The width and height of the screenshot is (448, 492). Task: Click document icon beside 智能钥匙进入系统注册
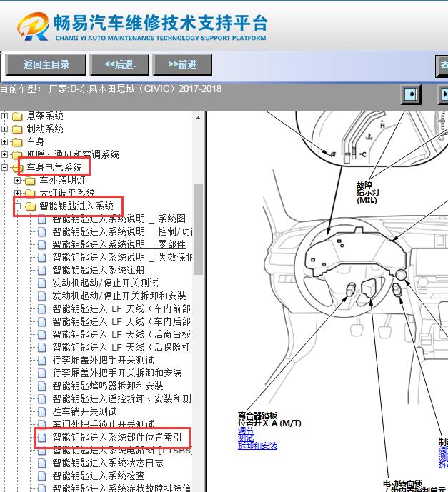[41, 270]
